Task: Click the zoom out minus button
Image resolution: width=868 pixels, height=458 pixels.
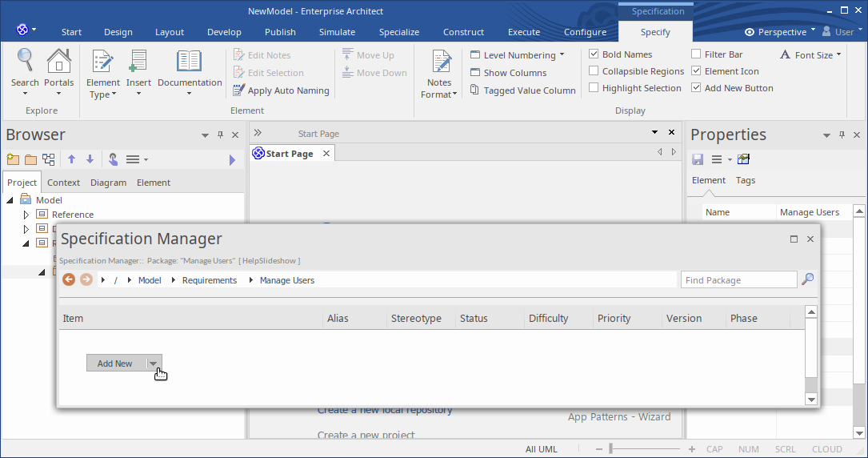Action: pos(599,449)
